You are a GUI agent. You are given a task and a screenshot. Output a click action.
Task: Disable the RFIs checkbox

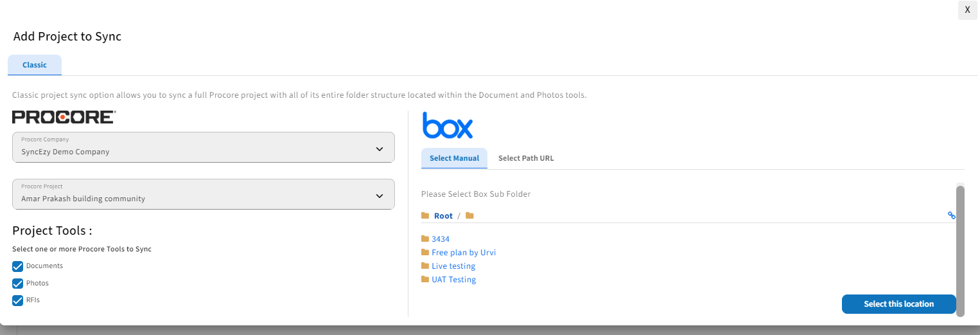pyautogui.click(x=18, y=300)
